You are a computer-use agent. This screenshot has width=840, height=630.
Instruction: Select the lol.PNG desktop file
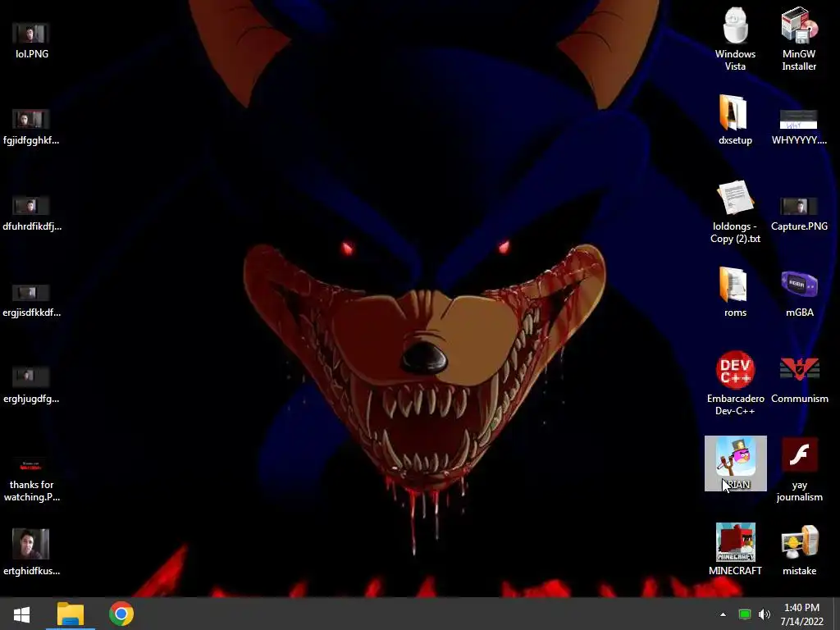pos(31,41)
